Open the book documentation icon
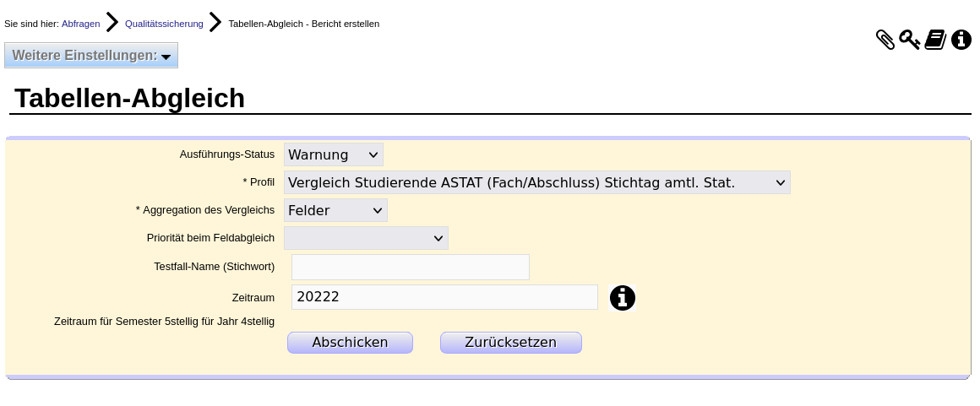 point(935,40)
